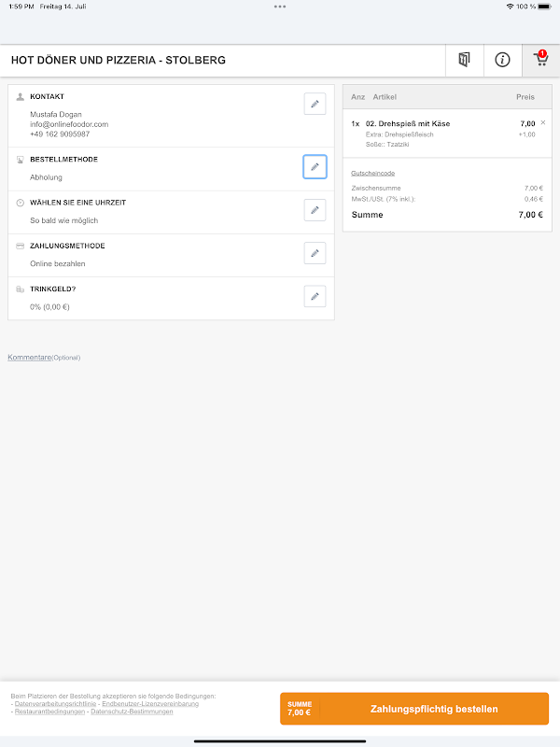Open the shopping cart icon
The width and height of the screenshot is (560, 747).
(x=540, y=61)
